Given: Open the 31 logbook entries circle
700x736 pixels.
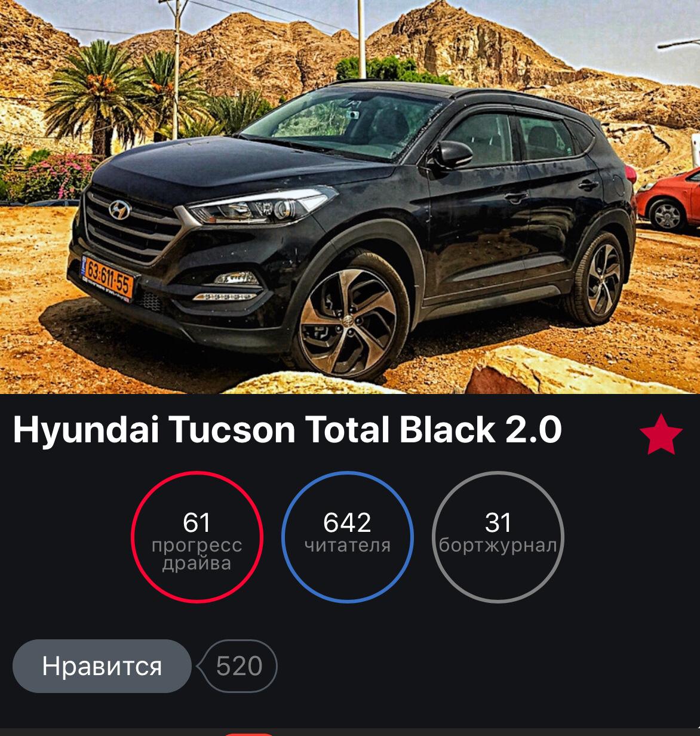Looking at the screenshot, I should pos(498,537).
